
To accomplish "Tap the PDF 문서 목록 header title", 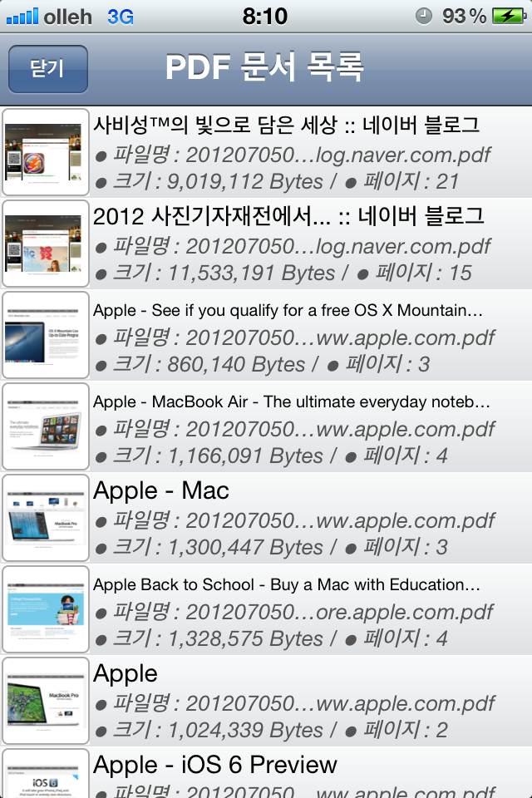I will [x=264, y=67].
